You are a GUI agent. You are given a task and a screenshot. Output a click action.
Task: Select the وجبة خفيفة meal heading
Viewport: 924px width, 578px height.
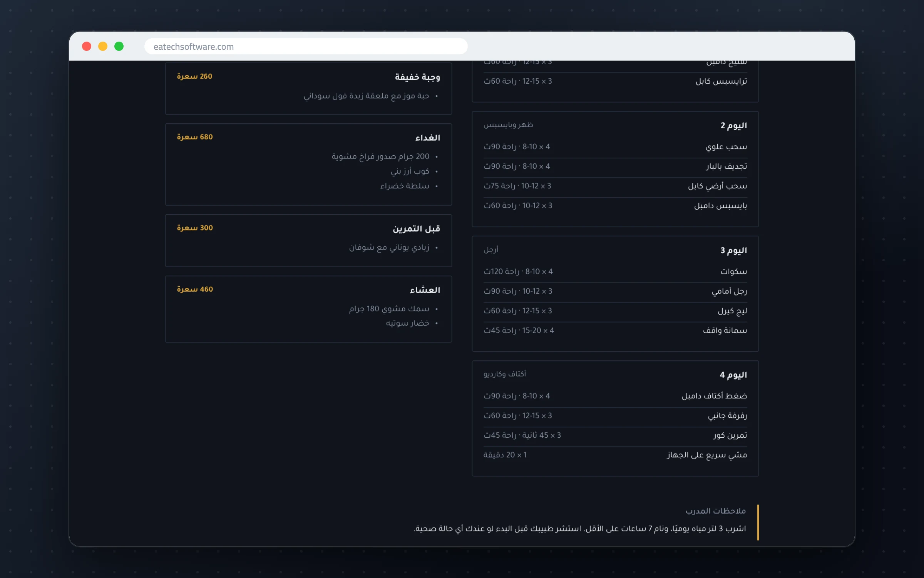coord(417,77)
